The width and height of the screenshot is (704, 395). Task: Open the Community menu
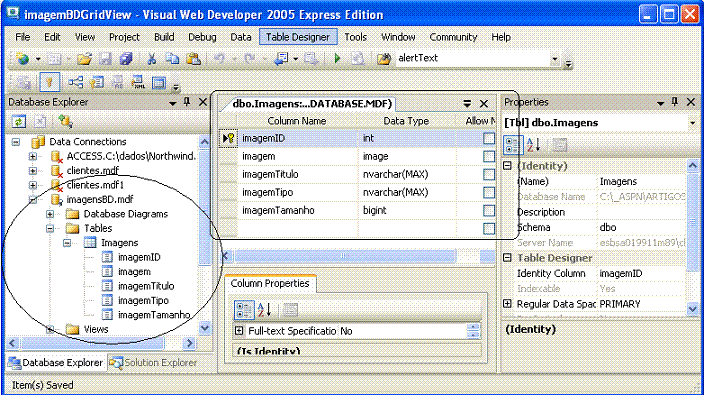[x=453, y=37]
